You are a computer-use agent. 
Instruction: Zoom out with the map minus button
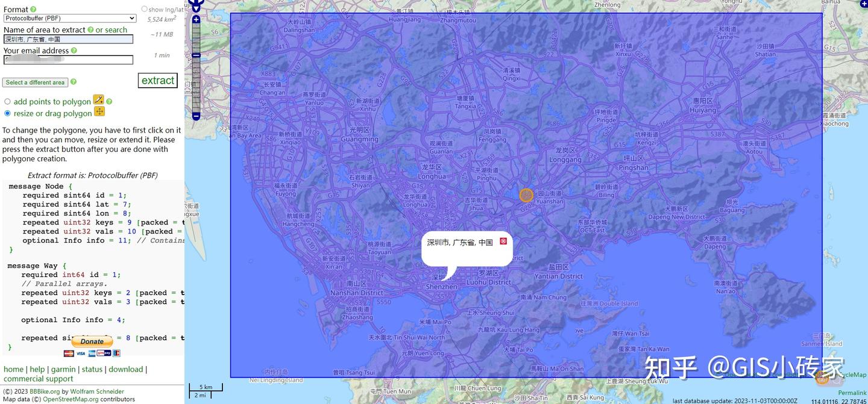[x=196, y=116]
